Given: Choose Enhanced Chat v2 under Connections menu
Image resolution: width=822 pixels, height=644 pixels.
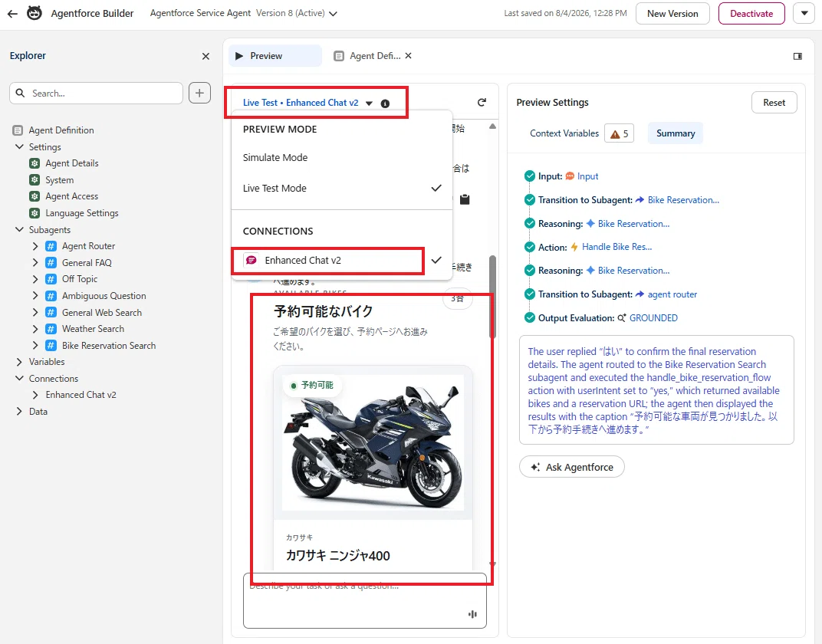Looking at the screenshot, I should coord(341,261).
